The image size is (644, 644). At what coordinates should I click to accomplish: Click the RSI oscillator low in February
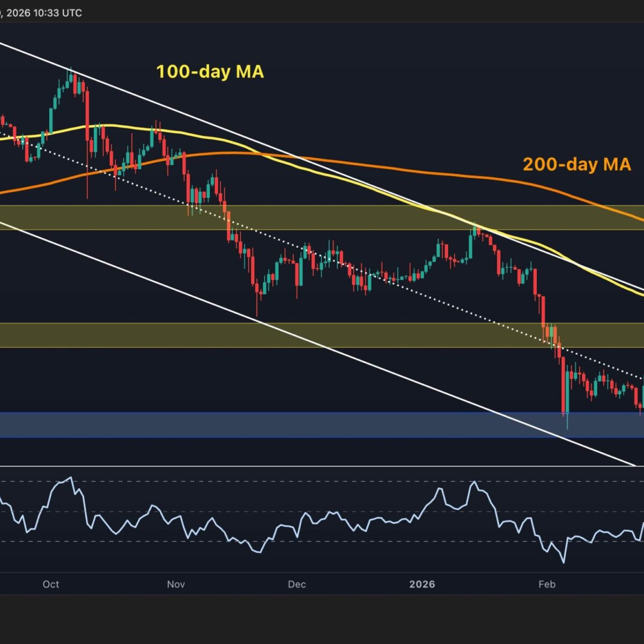point(563,562)
